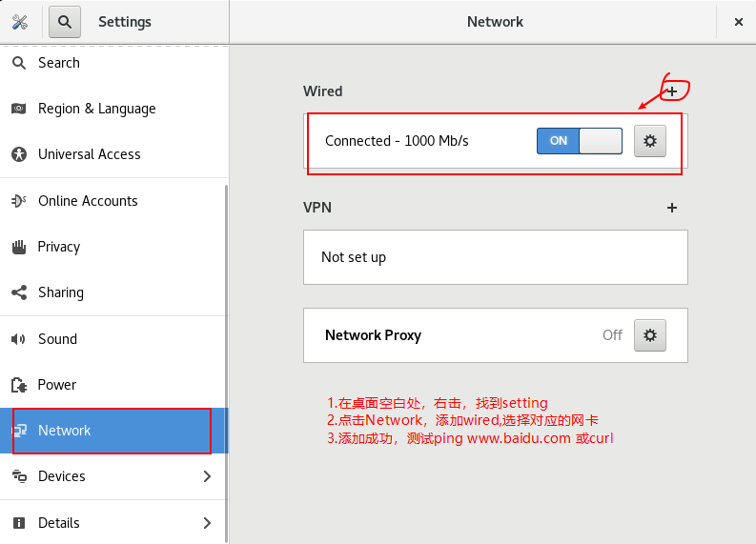Add a new VPN connection
This screenshot has width=756, height=544.
tap(672, 208)
